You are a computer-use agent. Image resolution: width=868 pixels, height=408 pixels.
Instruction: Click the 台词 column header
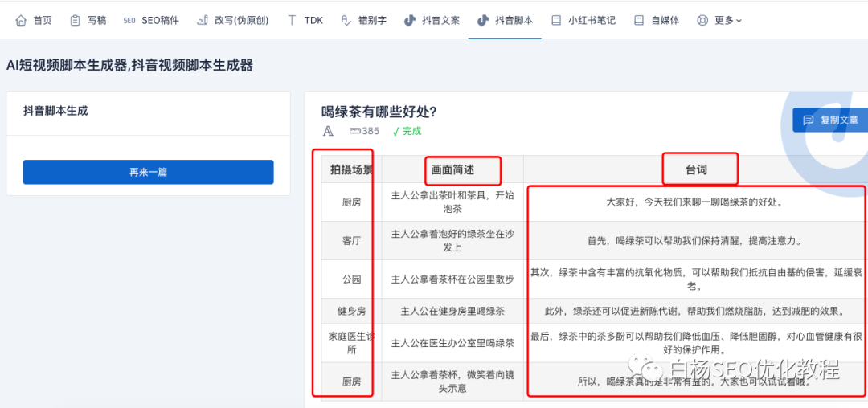pyautogui.click(x=696, y=169)
